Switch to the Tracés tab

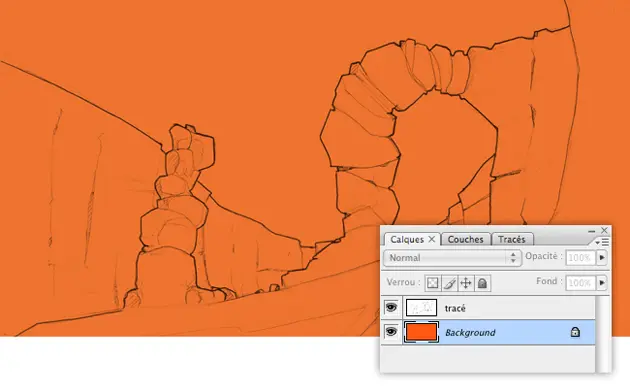click(x=512, y=239)
